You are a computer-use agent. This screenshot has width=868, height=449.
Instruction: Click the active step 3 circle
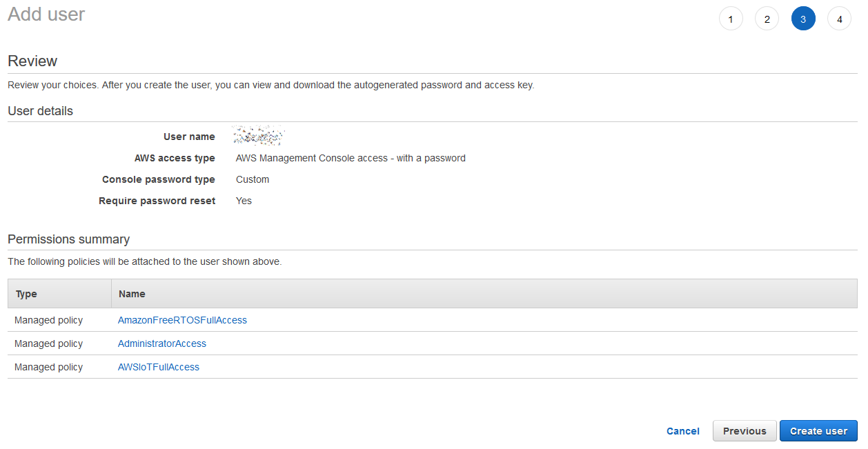click(803, 19)
